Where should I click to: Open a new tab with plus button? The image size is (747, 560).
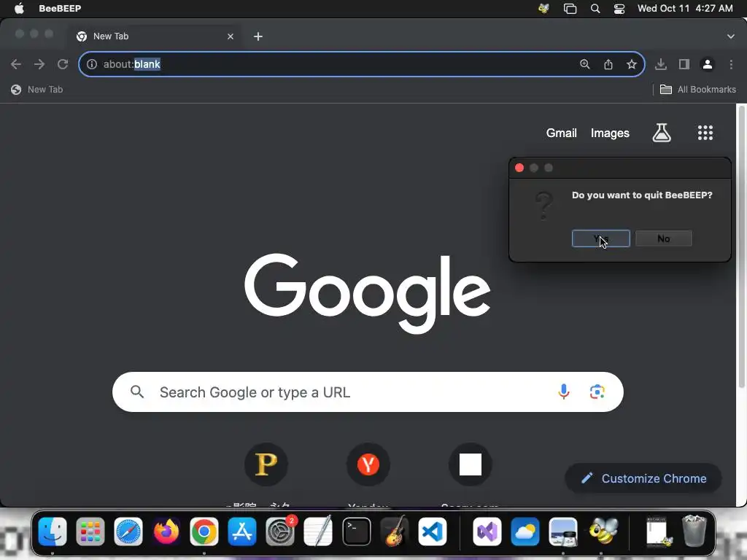click(x=258, y=36)
